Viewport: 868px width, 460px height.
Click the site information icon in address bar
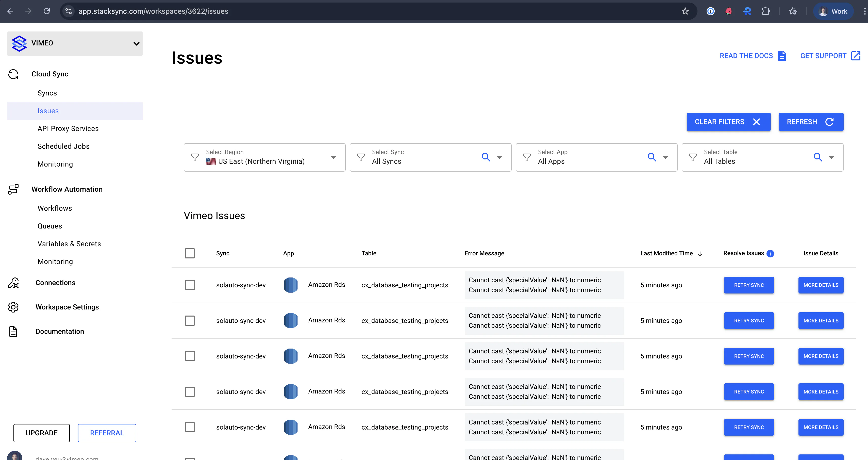[x=69, y=11]
